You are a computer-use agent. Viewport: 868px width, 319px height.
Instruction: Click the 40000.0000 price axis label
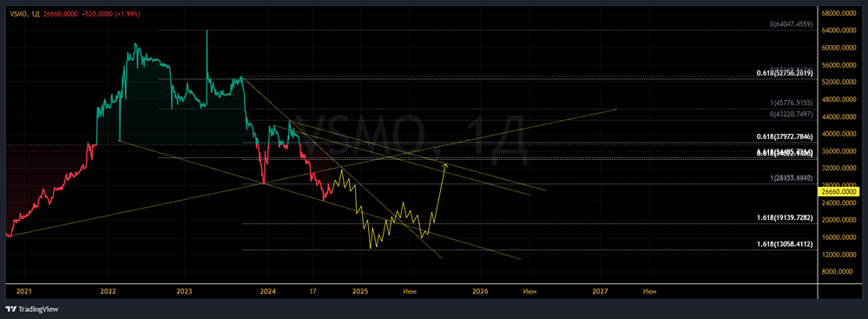coord(838,134)
